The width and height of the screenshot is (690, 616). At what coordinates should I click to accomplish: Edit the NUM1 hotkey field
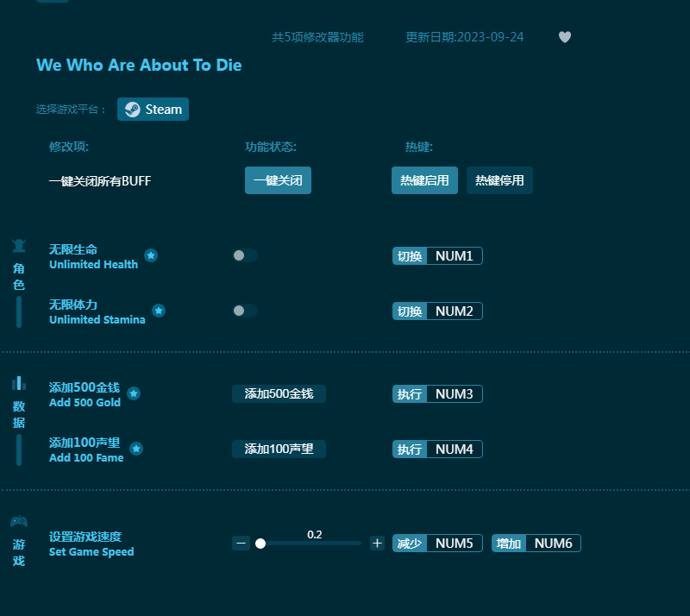point(455,256)
